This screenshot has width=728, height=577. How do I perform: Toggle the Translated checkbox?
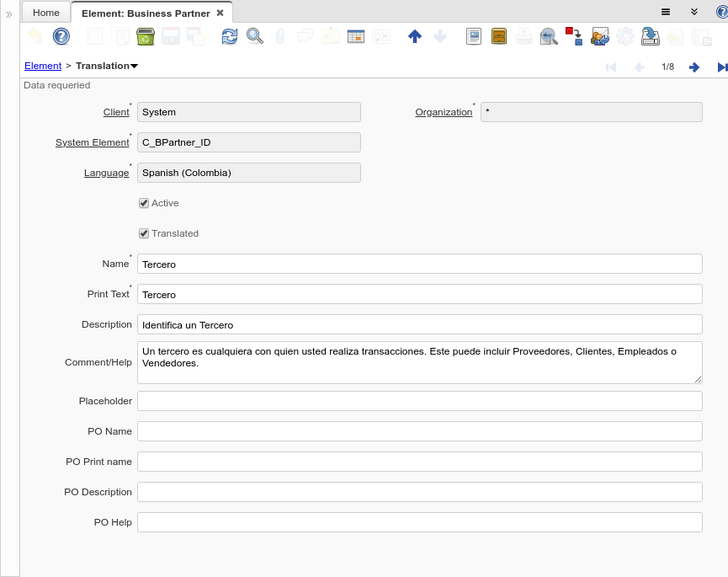coord(144,233)
